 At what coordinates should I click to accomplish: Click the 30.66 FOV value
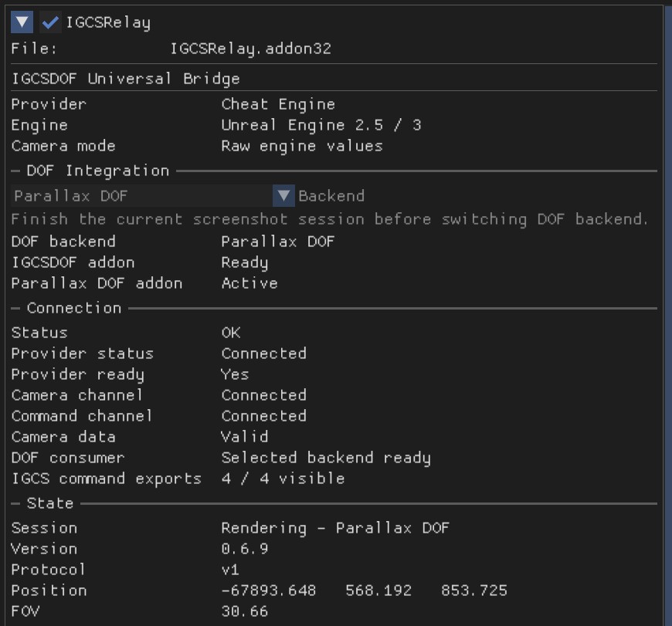(245, 611)
